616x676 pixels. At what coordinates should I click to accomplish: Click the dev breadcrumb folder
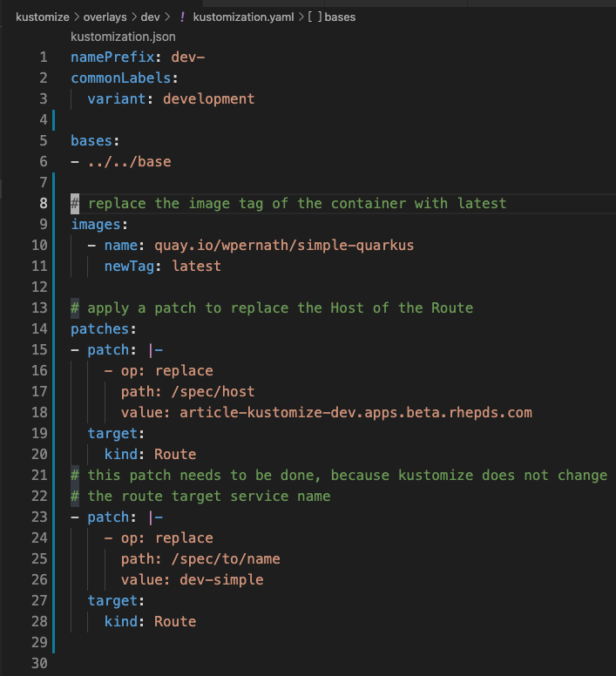150,17
